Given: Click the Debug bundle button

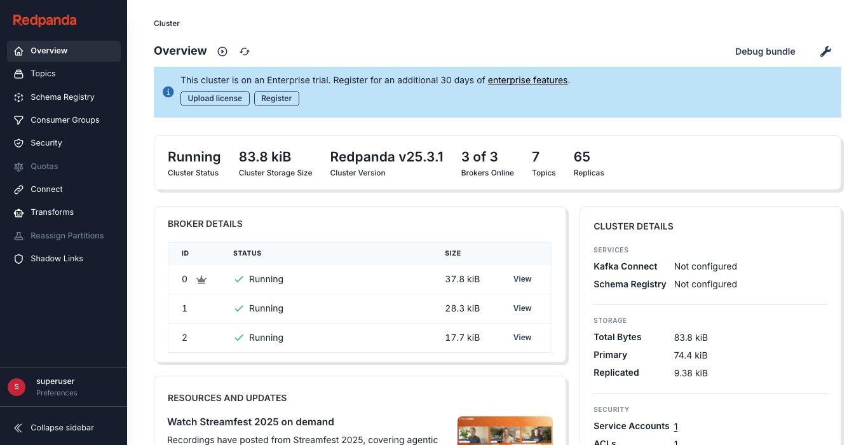Looking at the screenshot, I should [x=765, y=51].
